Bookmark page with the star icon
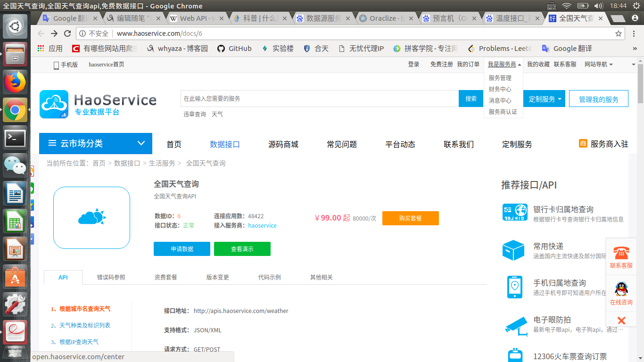Viewport: 644px width, 362px height. 618,33
